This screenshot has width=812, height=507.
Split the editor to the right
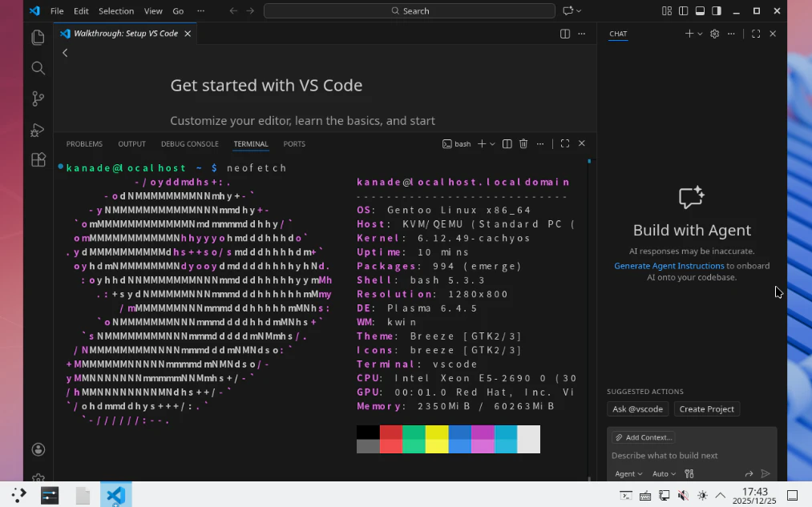click(x=565, y=34)
